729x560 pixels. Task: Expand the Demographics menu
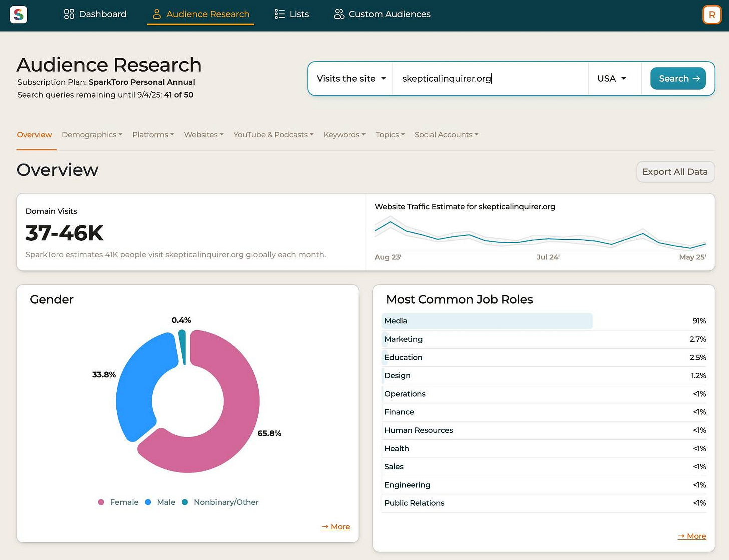click(92, 134)
